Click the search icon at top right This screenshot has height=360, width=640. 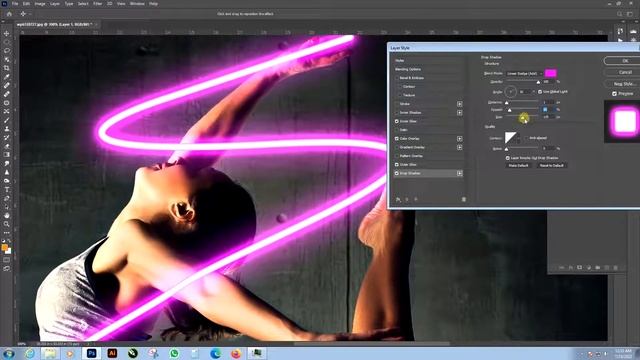[x=620, y=14]
